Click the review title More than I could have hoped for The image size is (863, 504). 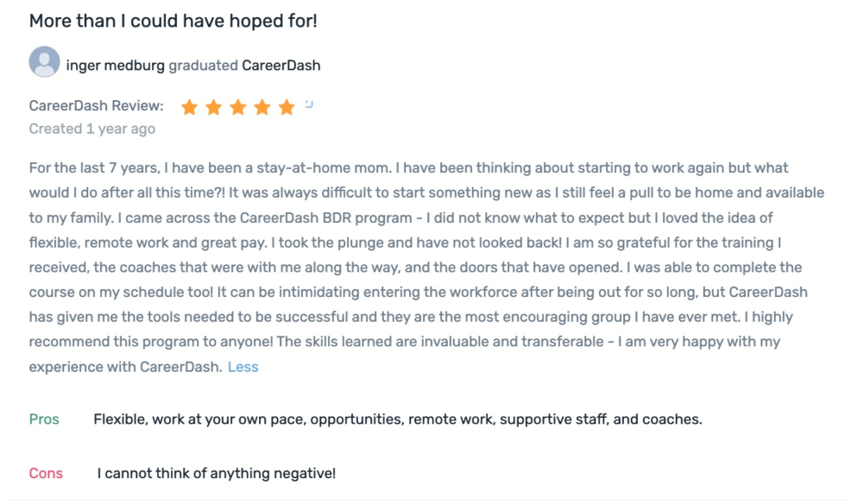pos(173,21)
